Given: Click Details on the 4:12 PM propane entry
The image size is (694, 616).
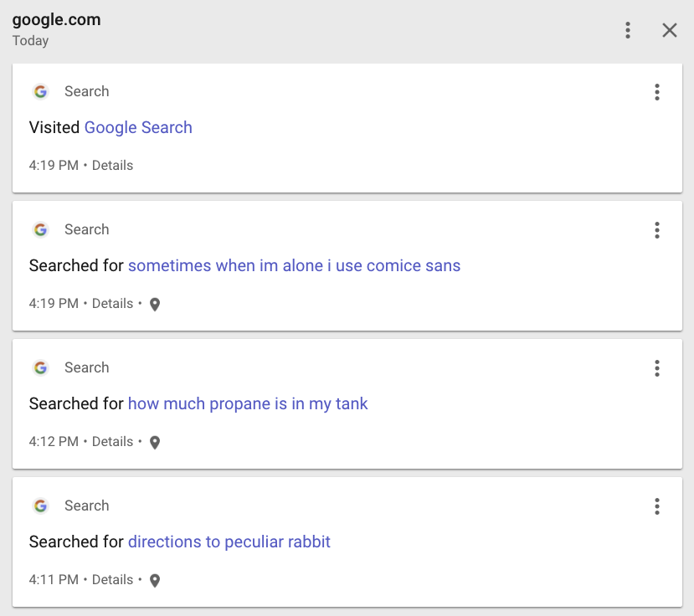Looking at the screenshot, I should (x=113, y=441).
